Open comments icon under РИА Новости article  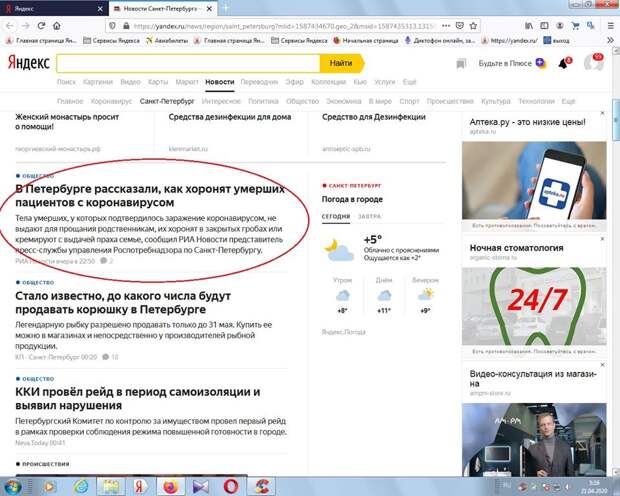104,261
